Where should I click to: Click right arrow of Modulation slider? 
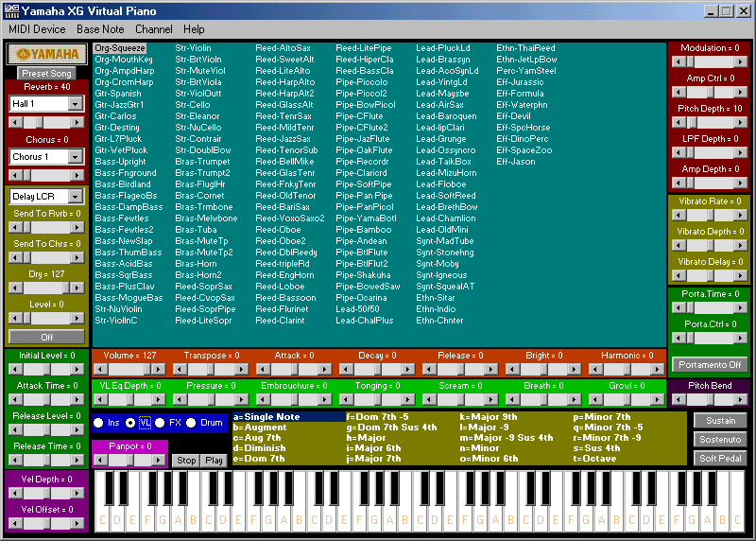[x=741, y=61]
